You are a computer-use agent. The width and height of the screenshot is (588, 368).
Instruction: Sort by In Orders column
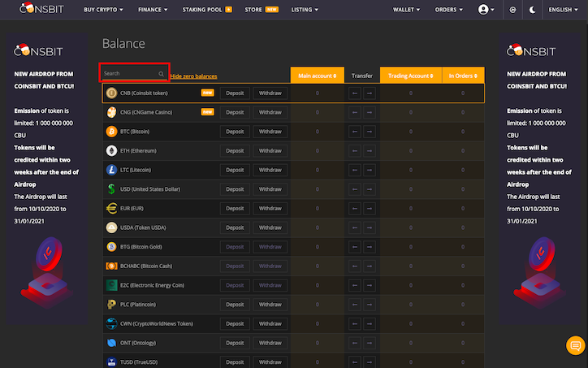(x=463, y=76)
